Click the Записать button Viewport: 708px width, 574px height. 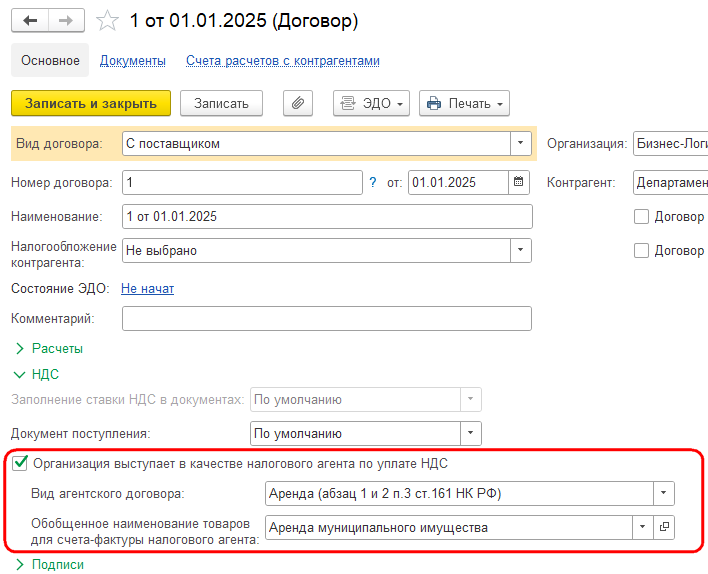221,103
